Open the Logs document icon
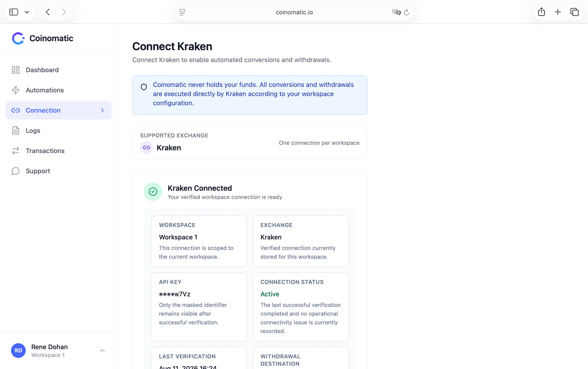The width and height of the screenshot is (588, 369). 16,130
